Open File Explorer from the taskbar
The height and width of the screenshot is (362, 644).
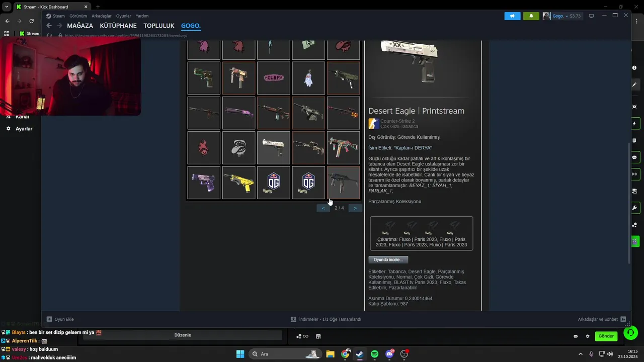coord(330,354)
